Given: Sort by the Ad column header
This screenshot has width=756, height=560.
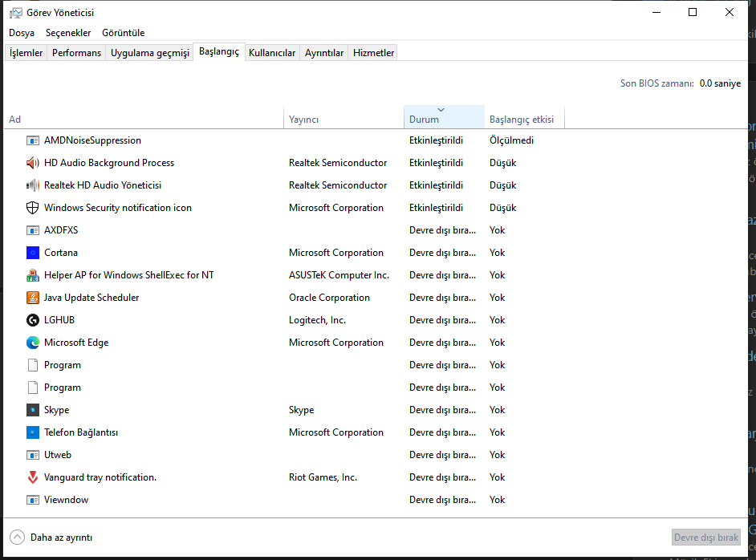Looking at the screenshot, I should [144, 117].
